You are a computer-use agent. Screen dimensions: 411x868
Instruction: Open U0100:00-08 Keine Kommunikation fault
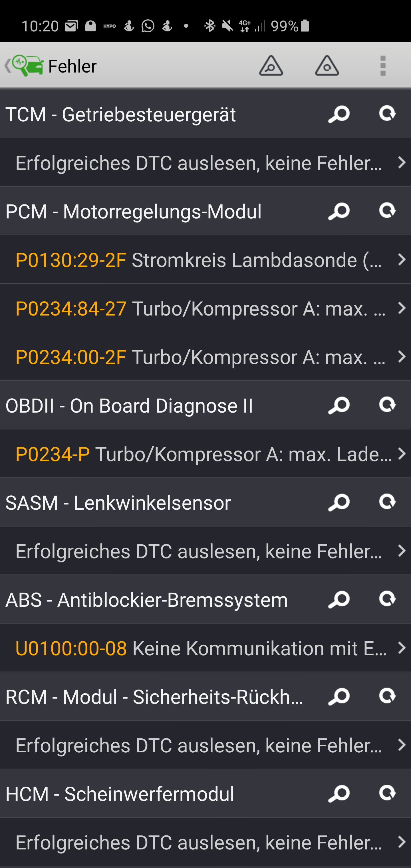click(205, 648)
